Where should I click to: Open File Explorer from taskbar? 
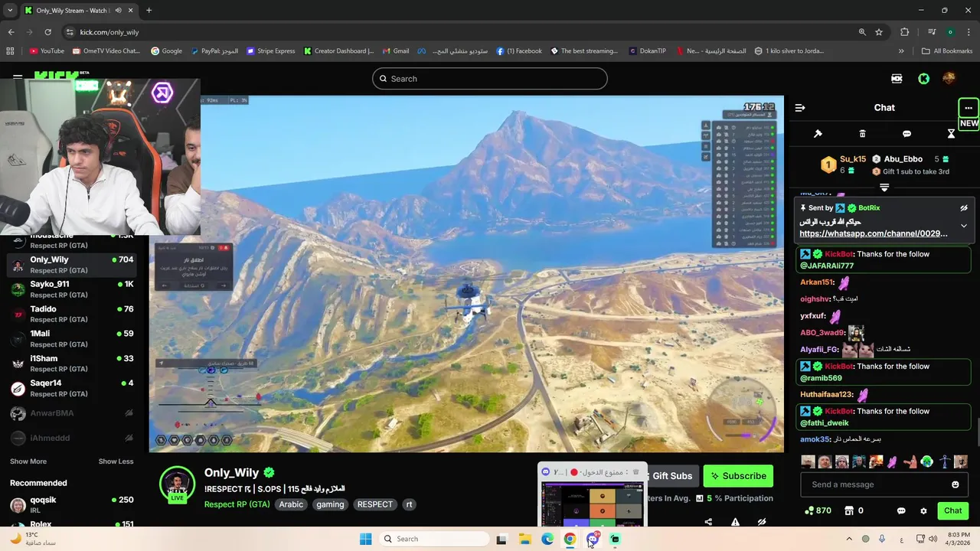pos(524,539)
